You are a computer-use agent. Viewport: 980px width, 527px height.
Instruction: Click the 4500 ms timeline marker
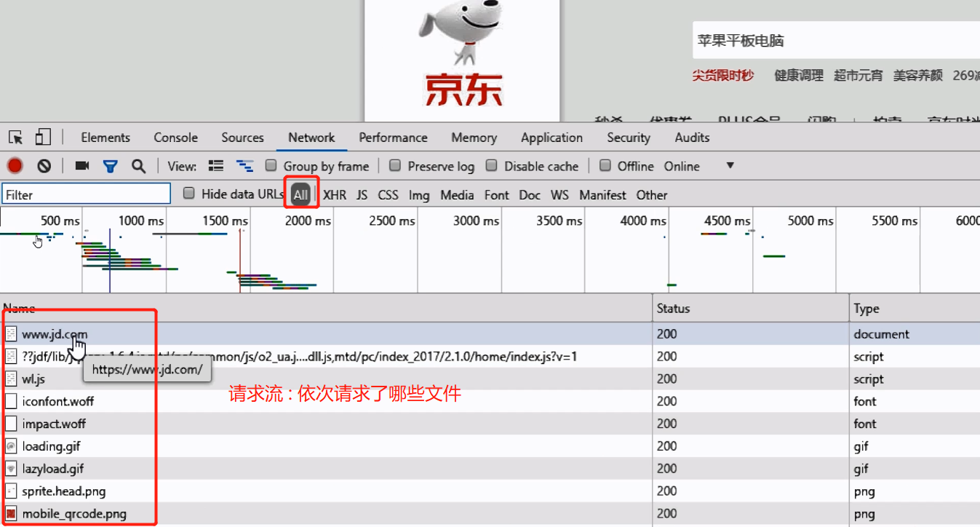(727, 221)
